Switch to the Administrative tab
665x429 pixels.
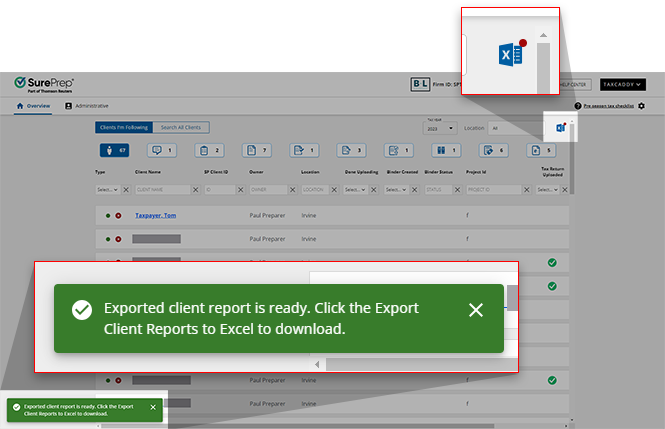click(x=87, y=106)
